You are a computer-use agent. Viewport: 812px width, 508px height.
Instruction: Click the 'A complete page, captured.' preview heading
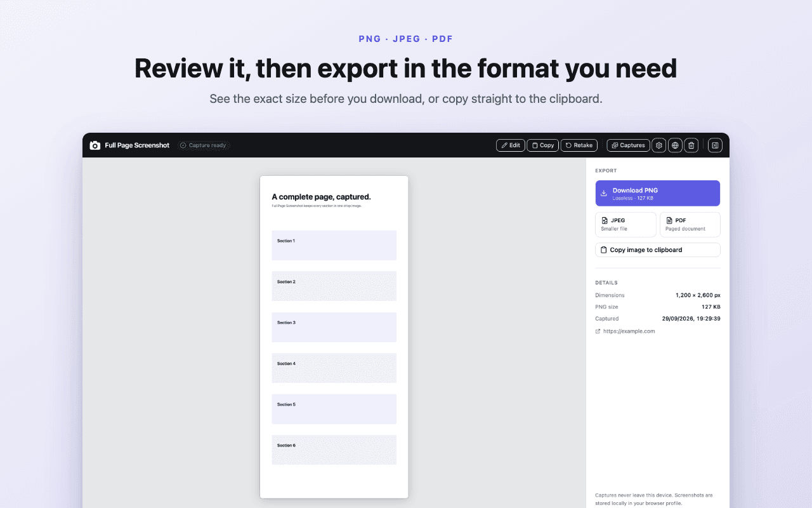point(321,197)
